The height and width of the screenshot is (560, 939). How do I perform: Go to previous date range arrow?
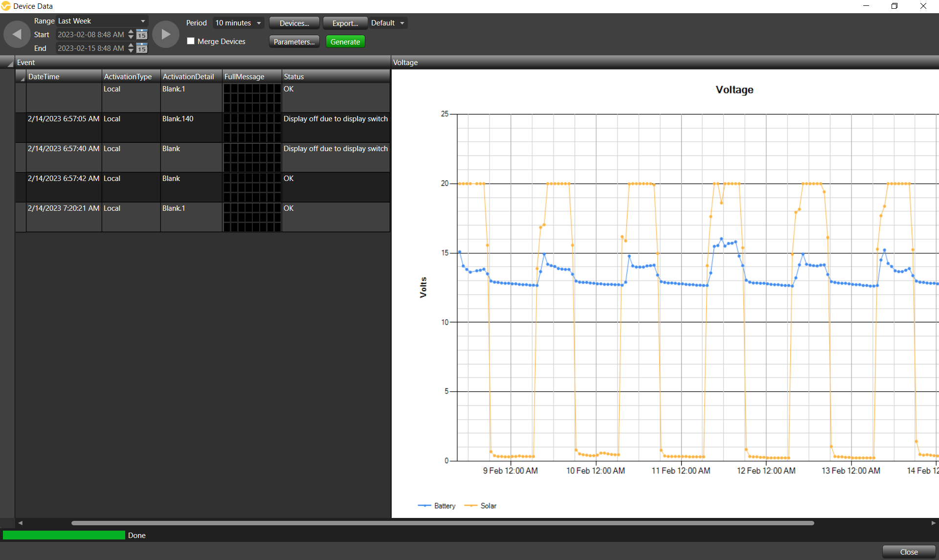(x=17, y=34)
